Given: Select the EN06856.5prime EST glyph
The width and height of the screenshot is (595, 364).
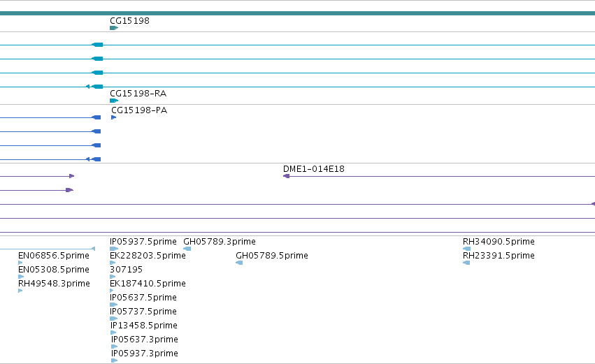Looking at the screenshot, I should [x=20, y=263].
